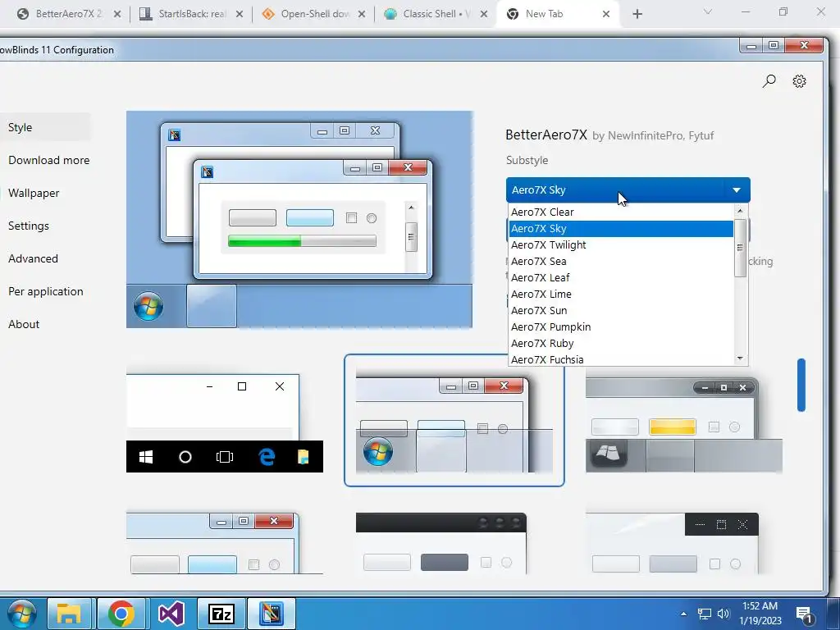Choose Aero7X Fuchsia substyle

point(620,359)
